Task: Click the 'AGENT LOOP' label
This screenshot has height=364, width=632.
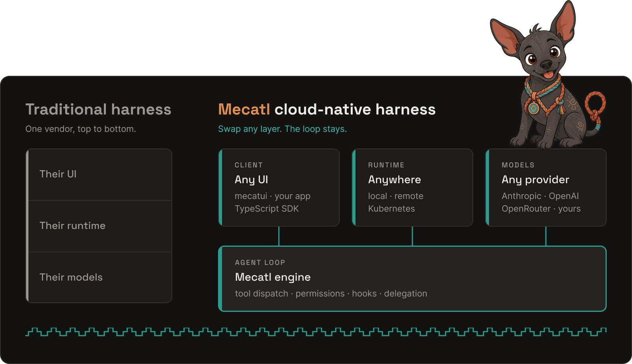Action: click(x=260, y=263)
